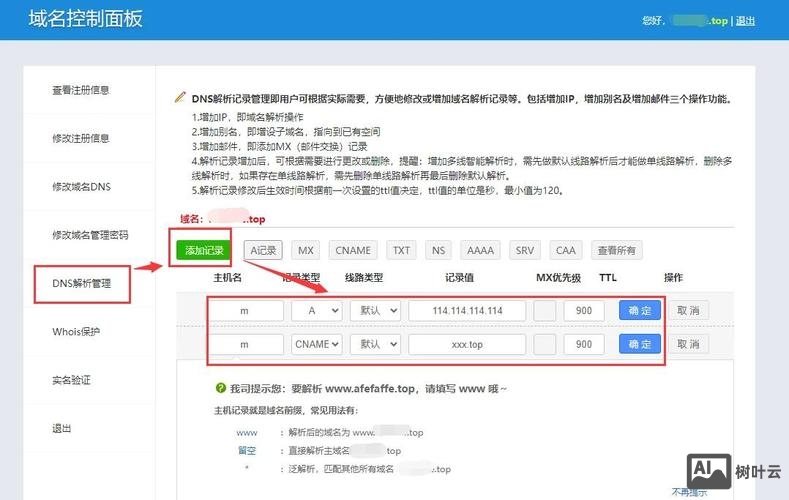Click the 不再提示 link
789x500 pixels.
click(690, 491)
